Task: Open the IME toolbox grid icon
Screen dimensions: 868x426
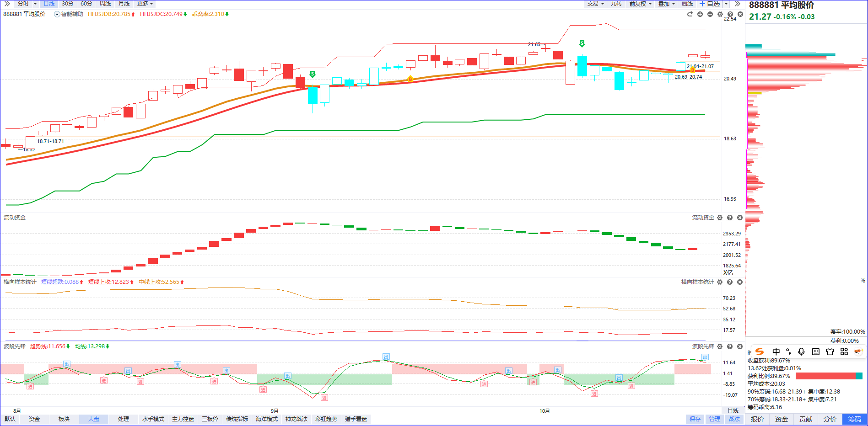Action: tap(844, 351)
